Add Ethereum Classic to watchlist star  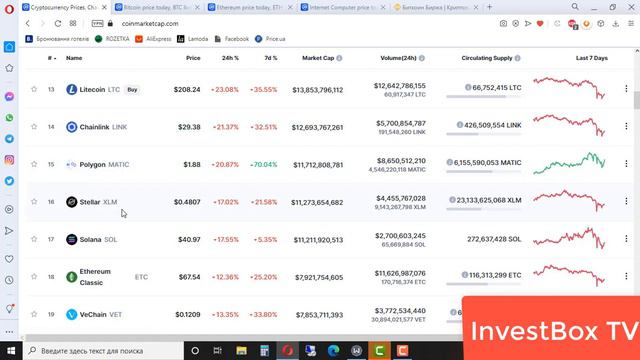point(34,277)
